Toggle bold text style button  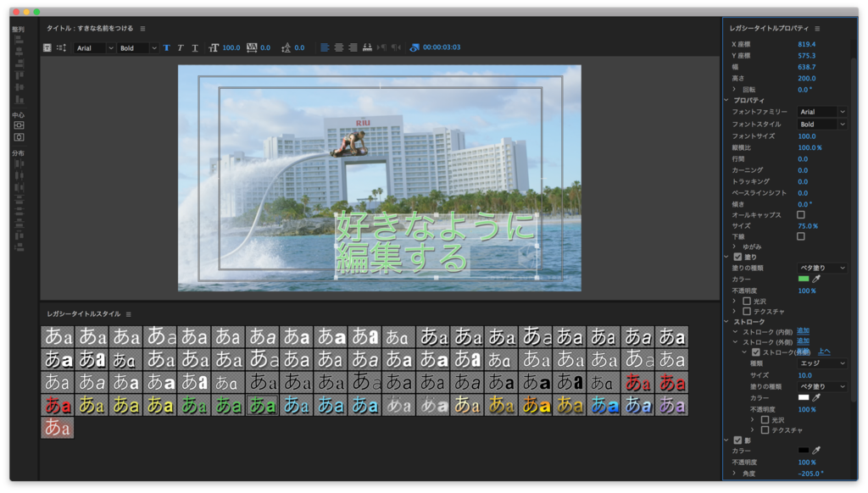pyautogui.click(x=167, y=47)
